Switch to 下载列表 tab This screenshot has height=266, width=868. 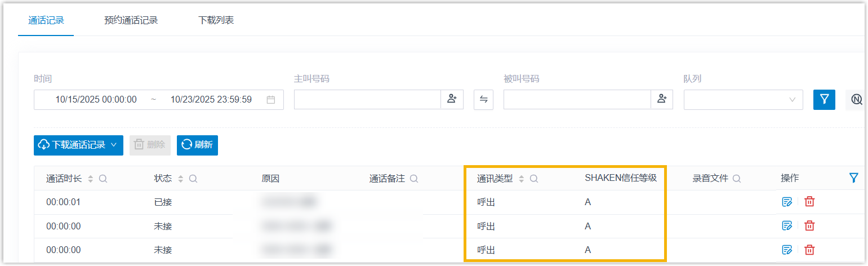216,20
